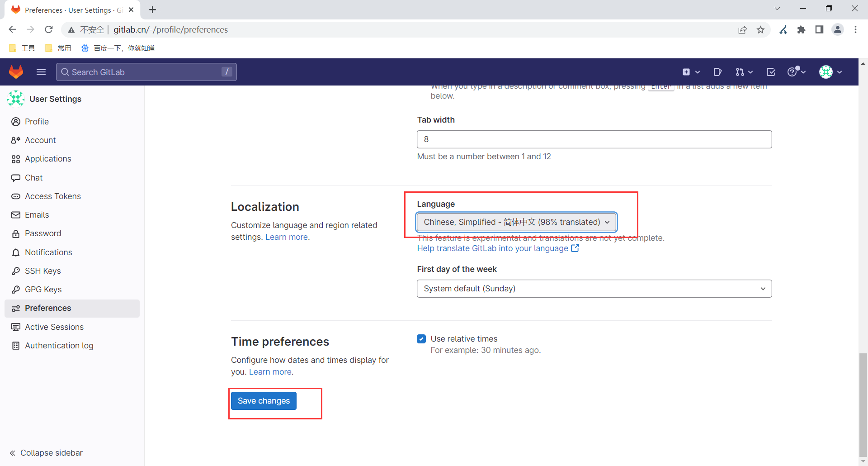Screen dimensions: 868x466
Task: Open SSH Keys page
Action: pyautogui.click(x=72, y=271)
